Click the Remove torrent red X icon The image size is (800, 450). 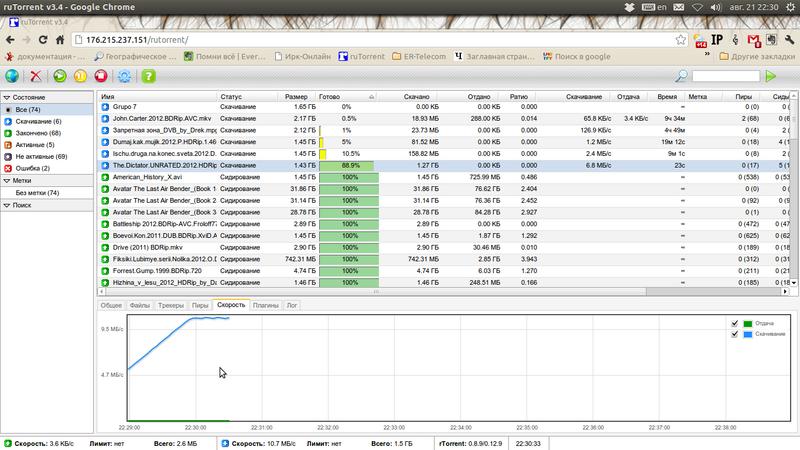36,76
